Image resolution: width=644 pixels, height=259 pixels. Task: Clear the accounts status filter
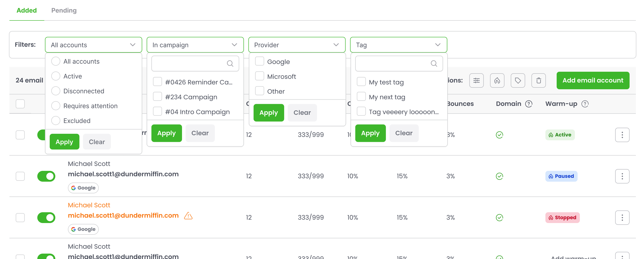coord(97,142)
